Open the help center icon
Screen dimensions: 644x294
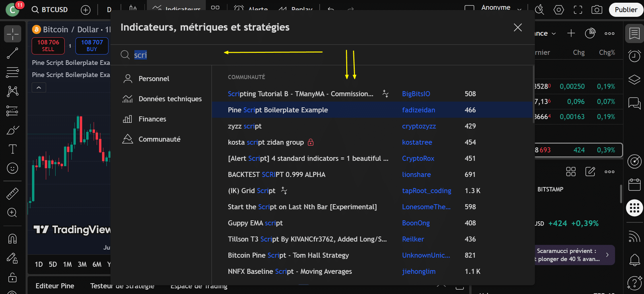tap(635, 283)
